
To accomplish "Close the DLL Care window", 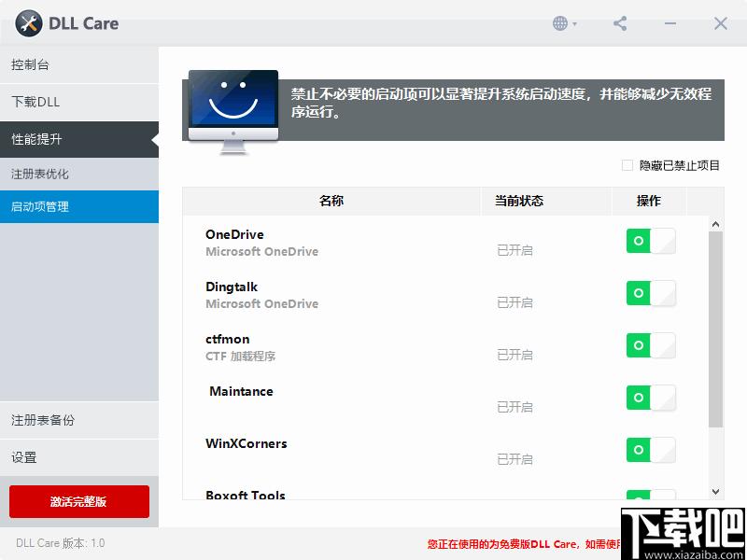I will tap(720, 23).
